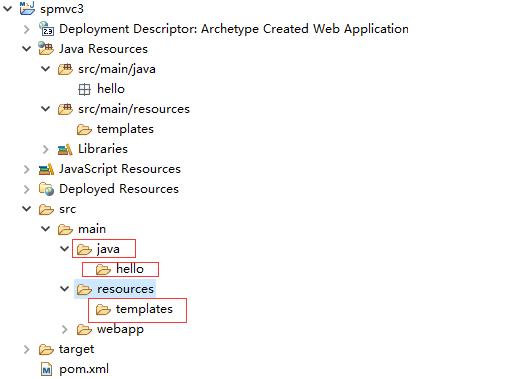This screenshot has width=525, height=379.
Task: Click the hello package icon under src/main/java
Action: [84, 89]
